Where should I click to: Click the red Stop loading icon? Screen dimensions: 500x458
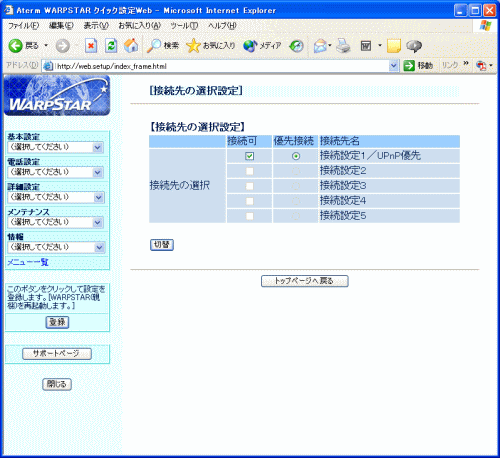pos(91,46)
